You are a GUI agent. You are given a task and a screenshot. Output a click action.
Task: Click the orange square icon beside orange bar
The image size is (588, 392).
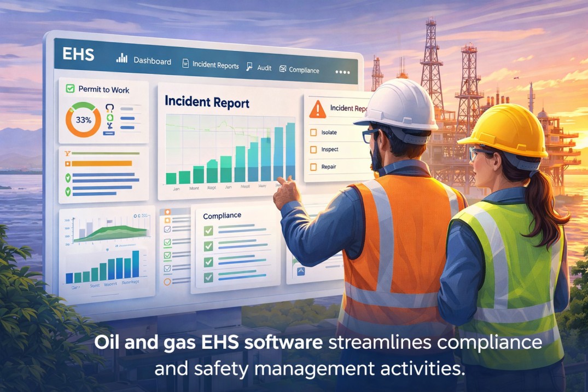[x=68, y=164]
